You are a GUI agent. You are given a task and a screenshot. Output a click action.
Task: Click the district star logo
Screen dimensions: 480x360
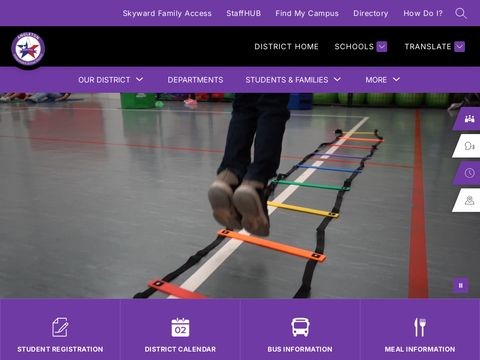coord(28,49)
